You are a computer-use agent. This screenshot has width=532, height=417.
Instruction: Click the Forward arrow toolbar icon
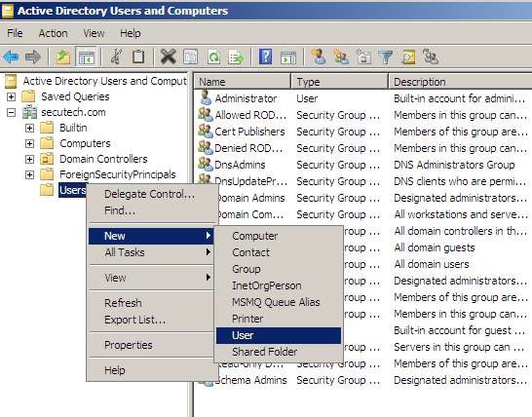tap(32, 57)
